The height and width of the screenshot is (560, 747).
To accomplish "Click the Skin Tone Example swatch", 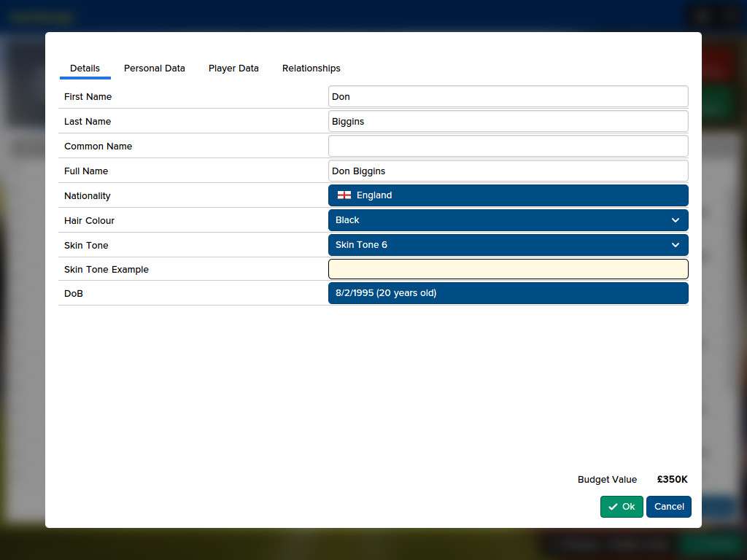I will pyautogui.click(x=508, y=268).
